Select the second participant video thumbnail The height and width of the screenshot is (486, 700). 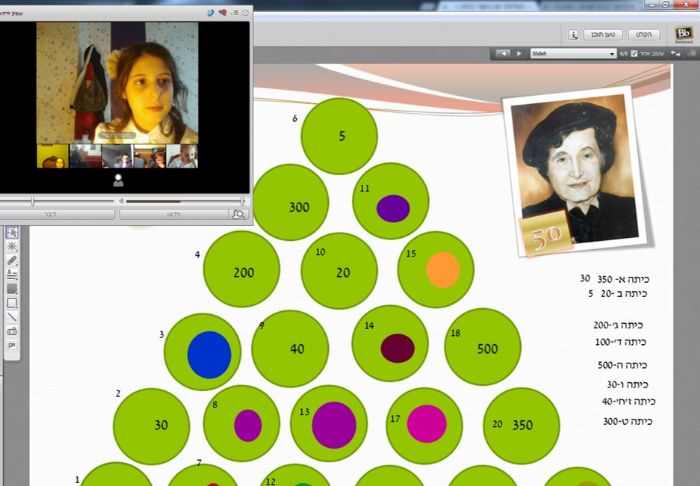coord(85,156)
